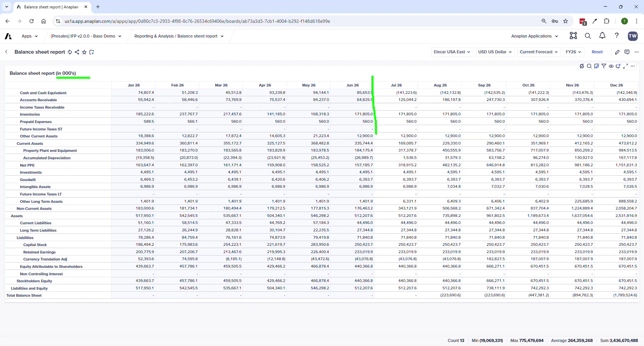Share the Balance sheet report
644x346 pixels.
tap(77, 52)
